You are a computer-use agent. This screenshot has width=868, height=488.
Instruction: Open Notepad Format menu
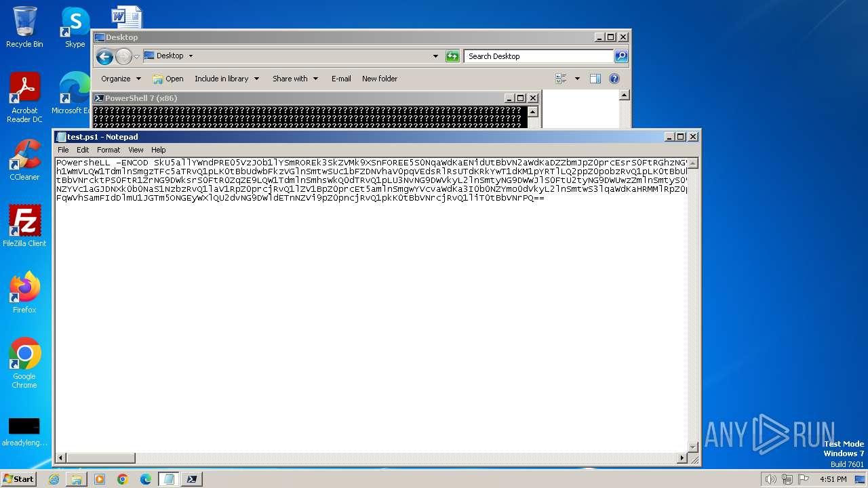click(108, 150)
